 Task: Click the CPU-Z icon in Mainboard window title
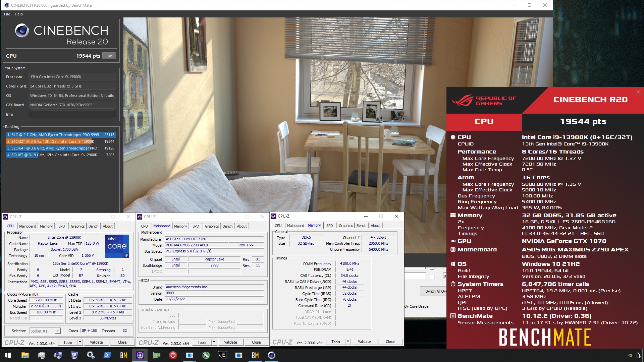coord(140,217)
